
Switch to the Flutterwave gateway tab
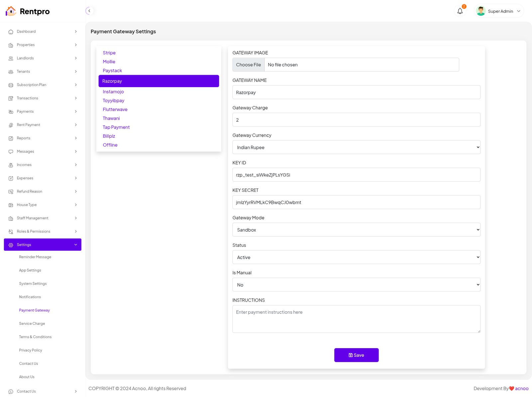tap(115, 109)
